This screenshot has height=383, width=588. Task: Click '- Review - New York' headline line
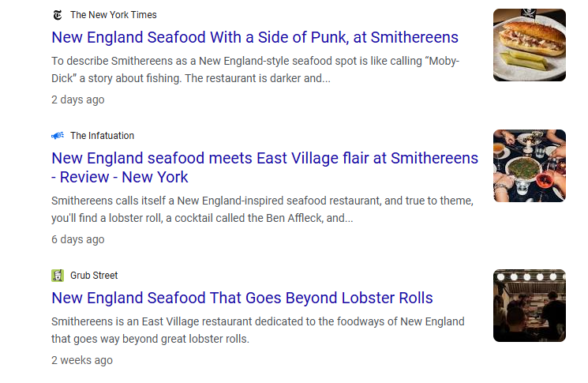tap(120, 177)
